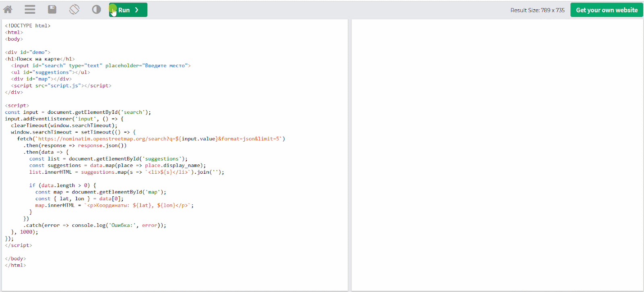The height and width of the screenshot is (292, 644).
Task: Click the list.innerHTML suggestions.map line
Action: pos(127,172)
